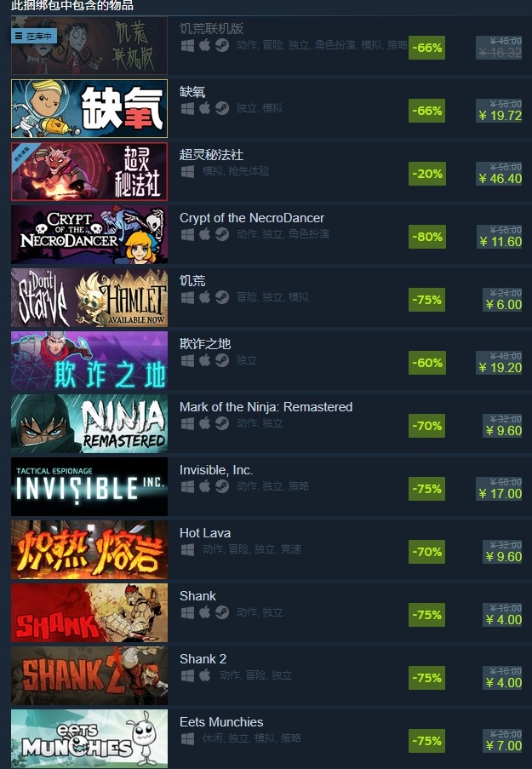Open the Eets Munchies title link
The image size is (532, 769).
[x=221, y=722]
